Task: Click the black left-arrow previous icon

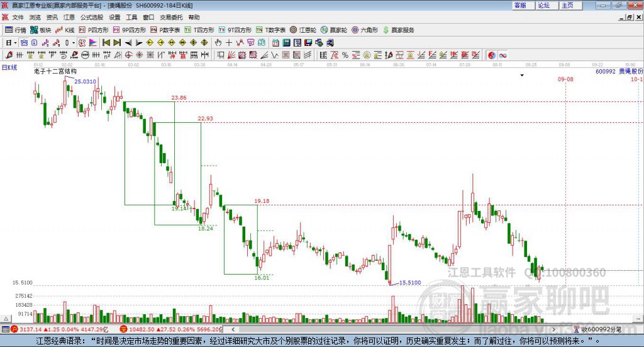Action: (128, 43)
